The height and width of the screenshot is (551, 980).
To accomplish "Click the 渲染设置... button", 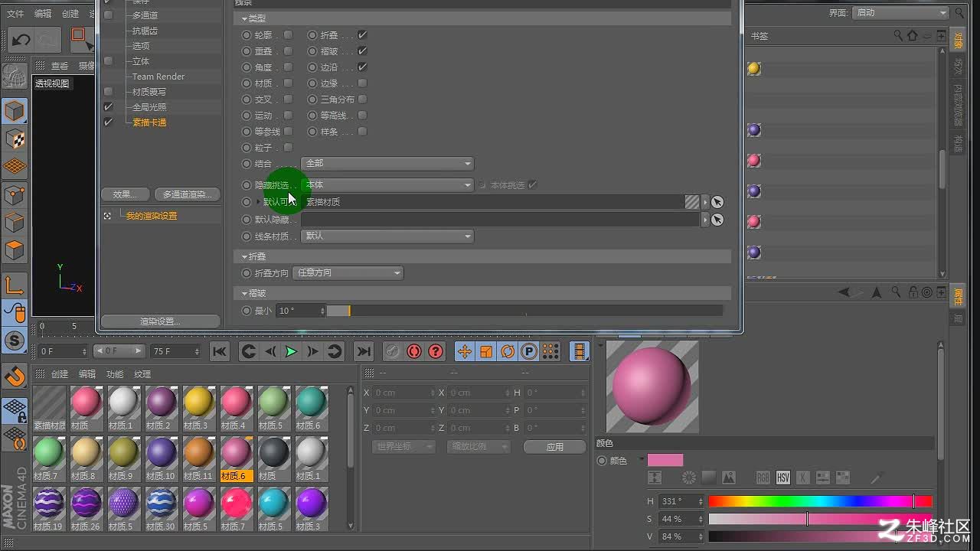I will tap(160, 321).
